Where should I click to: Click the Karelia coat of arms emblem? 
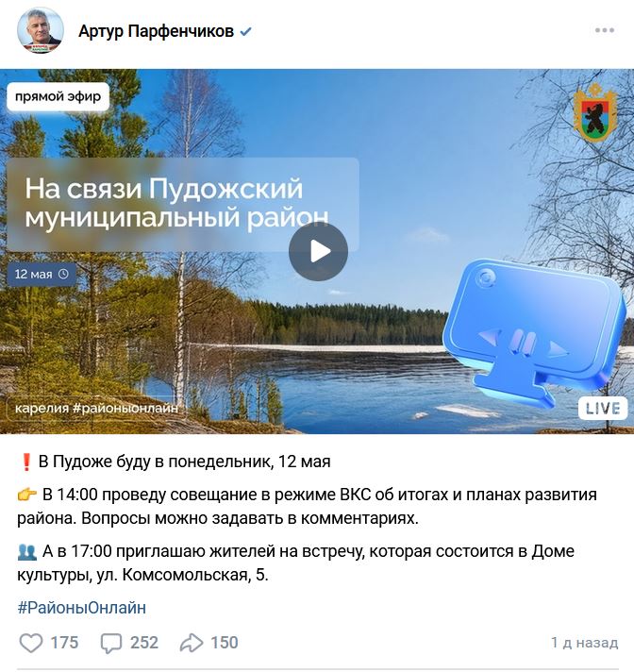point(594,113)
